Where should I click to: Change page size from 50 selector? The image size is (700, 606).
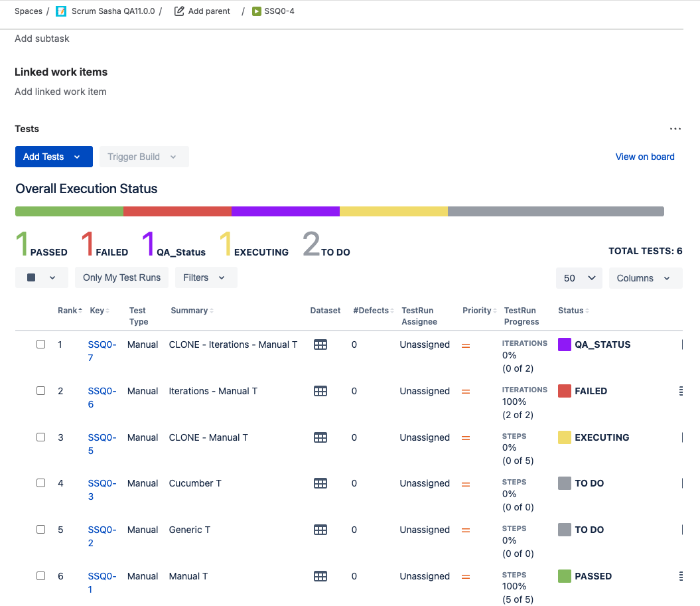[579, 277]
